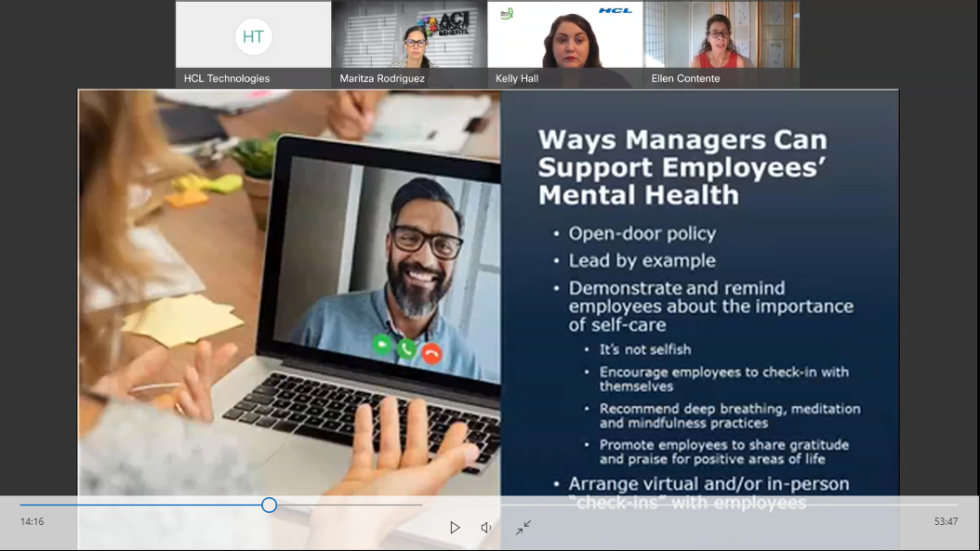Image resolution: width=980 pixels, height=551 pixels.
Task: Click the elapsed time 14:16
Action: pyautogui.click(x=32, y=521)
